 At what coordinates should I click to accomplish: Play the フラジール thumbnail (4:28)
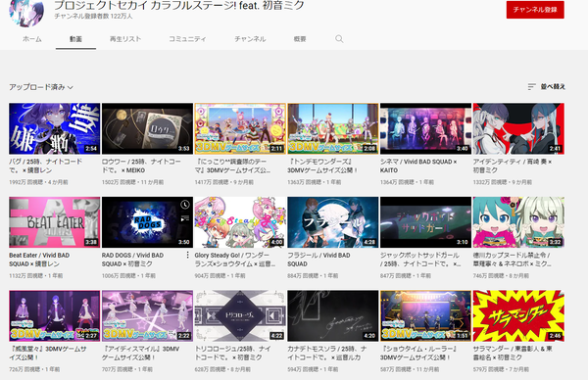[x=333, y=222]
